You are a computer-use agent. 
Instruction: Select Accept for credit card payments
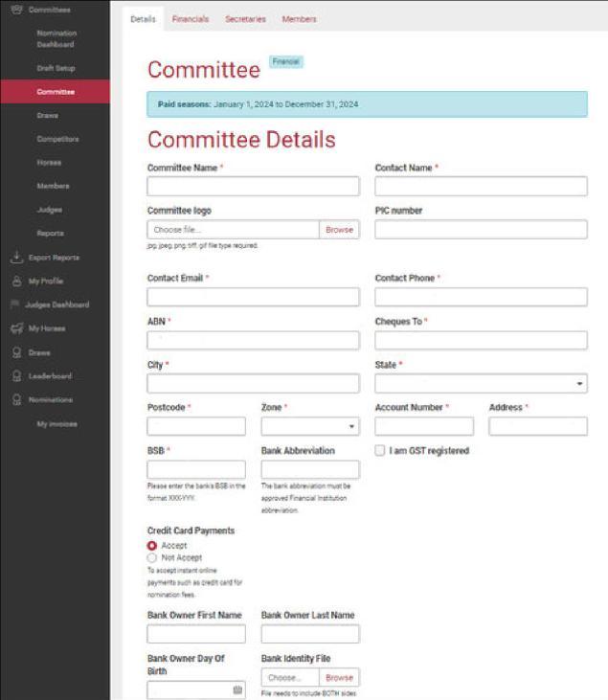(152, 546)
